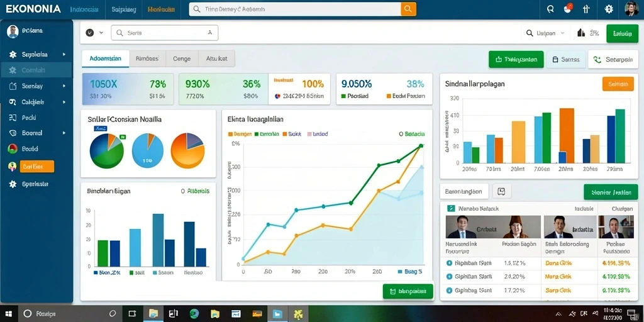Click the green Sianier feaien button
This screenshot has width=644, height=322.
611,192
